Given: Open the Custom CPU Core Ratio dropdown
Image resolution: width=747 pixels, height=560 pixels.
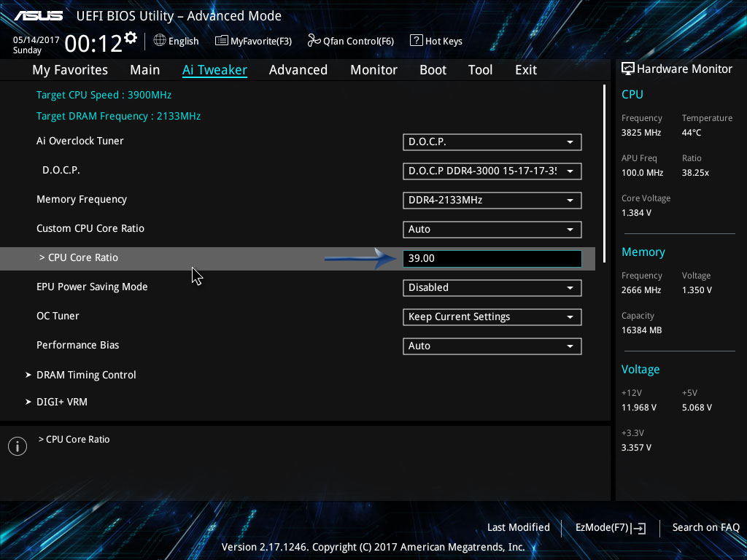Looking at the screenshot, I should pyautogui.click(x=492, y=230).
